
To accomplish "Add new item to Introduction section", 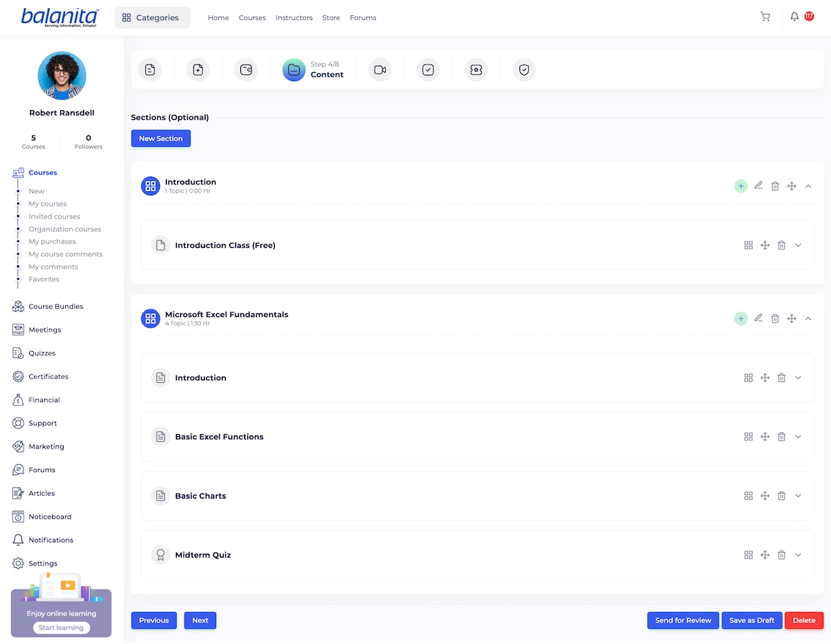I will [741, 186].
